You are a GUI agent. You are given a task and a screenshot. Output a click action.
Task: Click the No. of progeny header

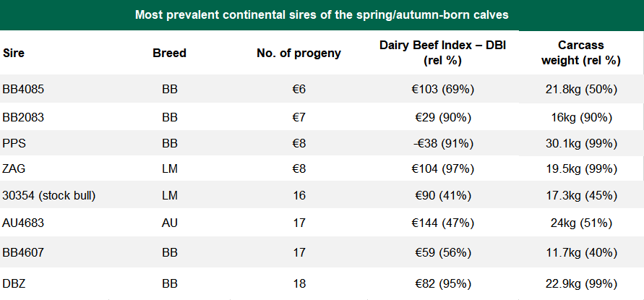point(299,53)
